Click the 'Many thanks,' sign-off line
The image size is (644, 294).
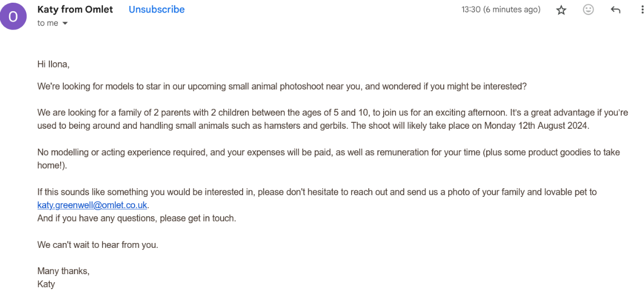pyautogui.click(x=63, y=271)
